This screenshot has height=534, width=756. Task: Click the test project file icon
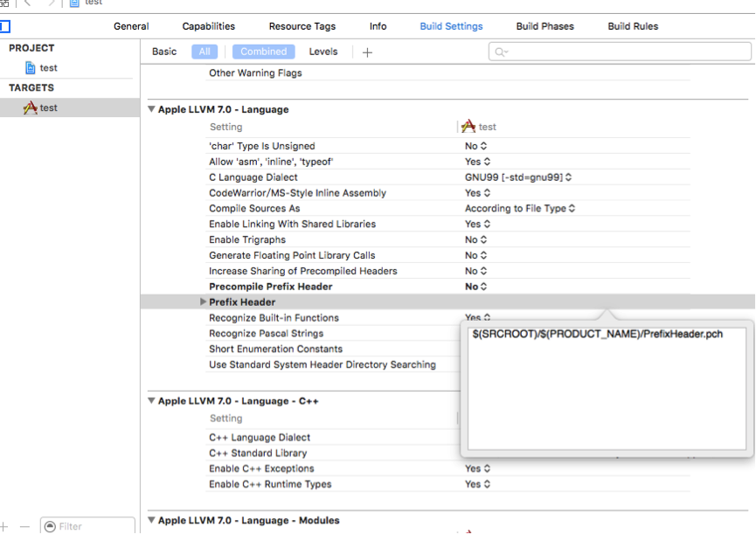tap(30, 68)
